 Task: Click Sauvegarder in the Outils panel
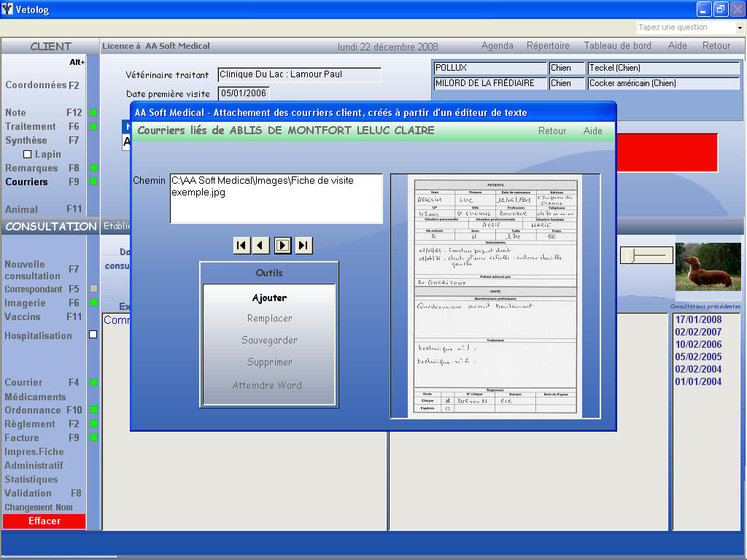(x=269, y=340)
